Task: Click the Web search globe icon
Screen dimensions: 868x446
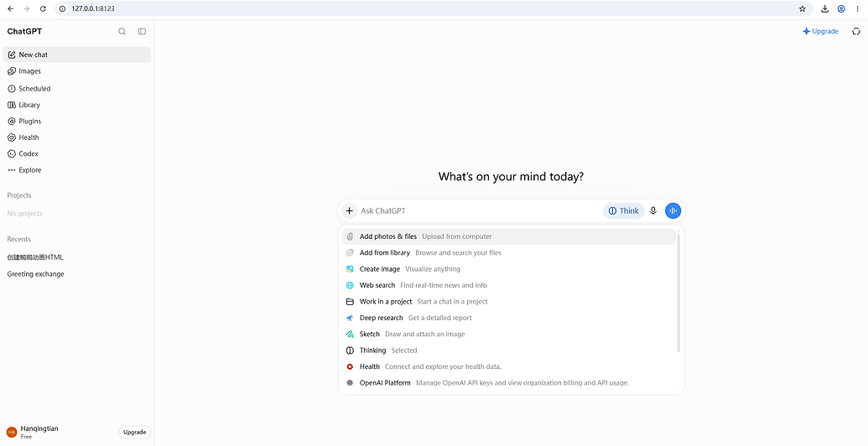Action: point(350,286)
